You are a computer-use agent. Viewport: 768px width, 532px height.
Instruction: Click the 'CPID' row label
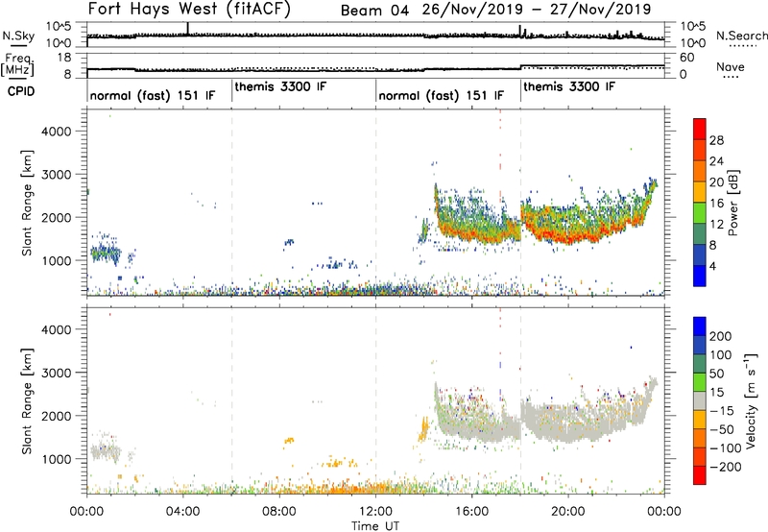(21, 91)
